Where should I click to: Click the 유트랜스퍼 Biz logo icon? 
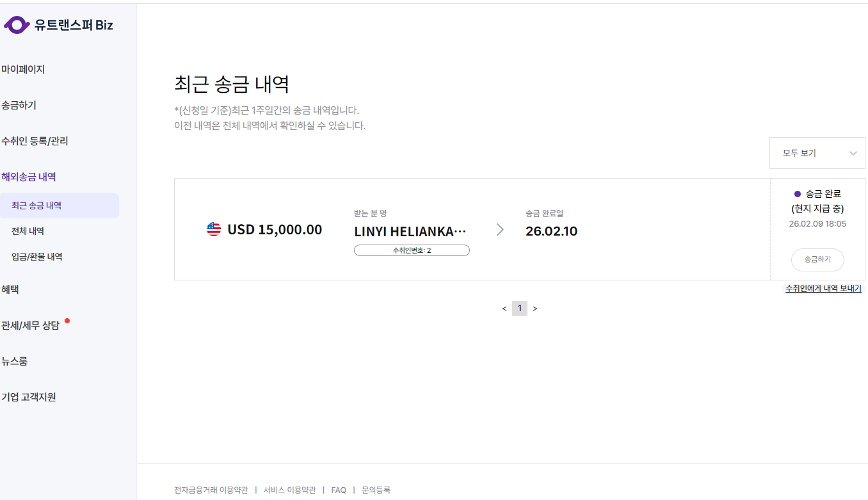click(x=17, y=25)
